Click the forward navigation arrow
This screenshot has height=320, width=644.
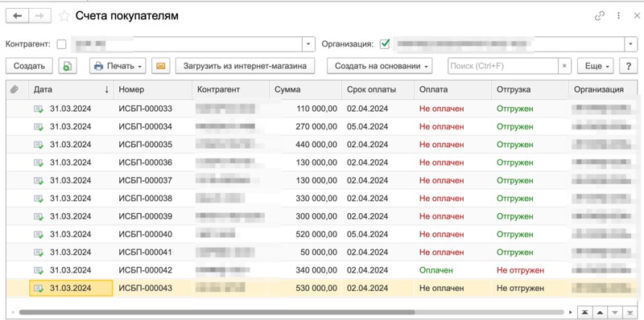[x=39, y=16]
